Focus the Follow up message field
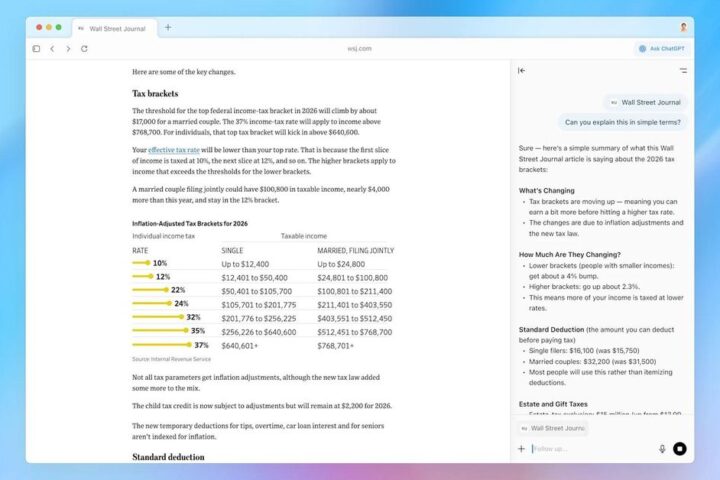 coord(590,449)
